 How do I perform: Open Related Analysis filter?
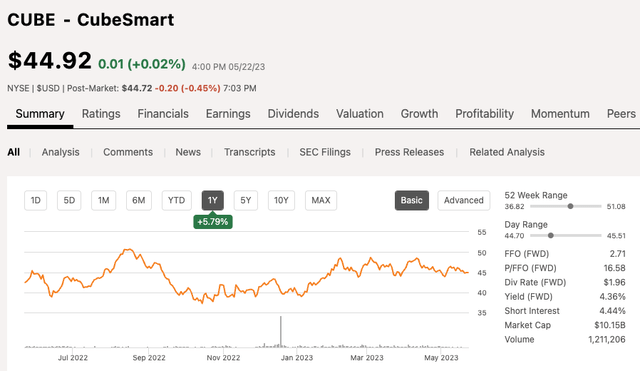[507, 152]
